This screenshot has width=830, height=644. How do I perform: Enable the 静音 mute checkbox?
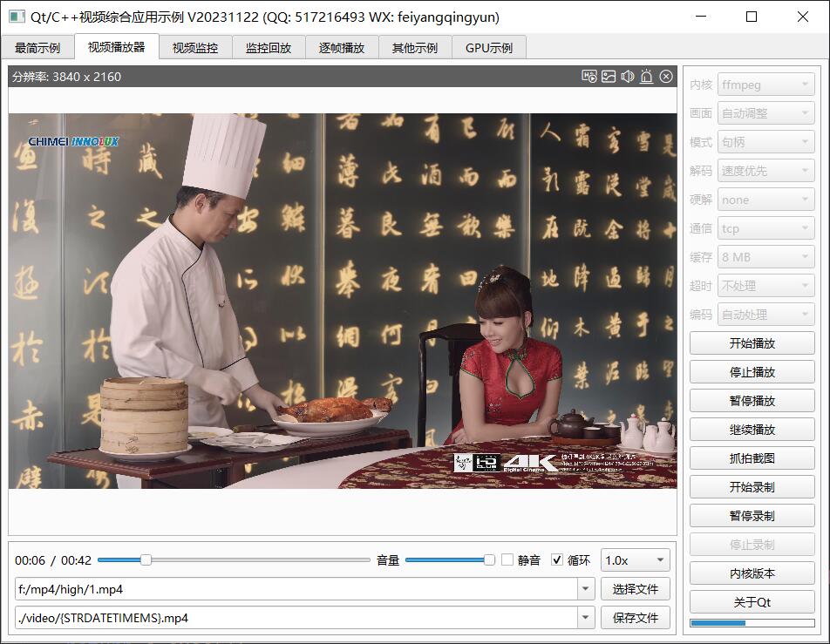coord(507,560)
